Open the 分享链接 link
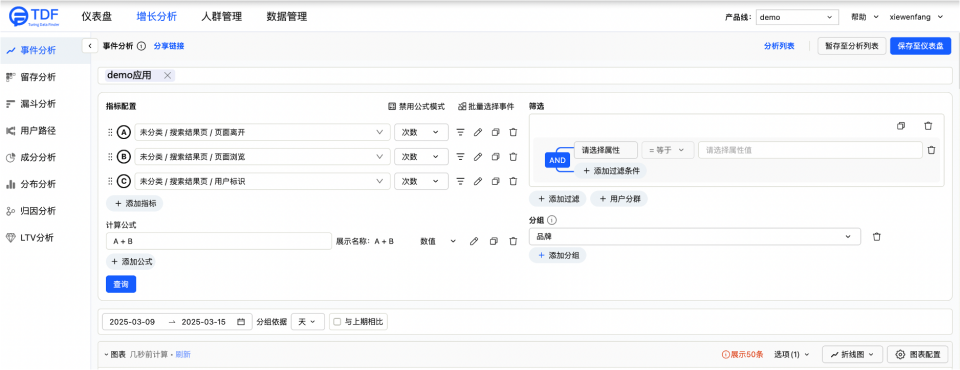Screen dimensions: 960x370 [x=168, y=46]
